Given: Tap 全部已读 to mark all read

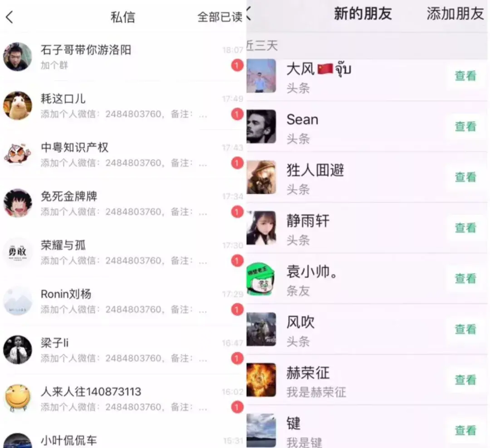Looking at the screenshot, I should 220,17.
